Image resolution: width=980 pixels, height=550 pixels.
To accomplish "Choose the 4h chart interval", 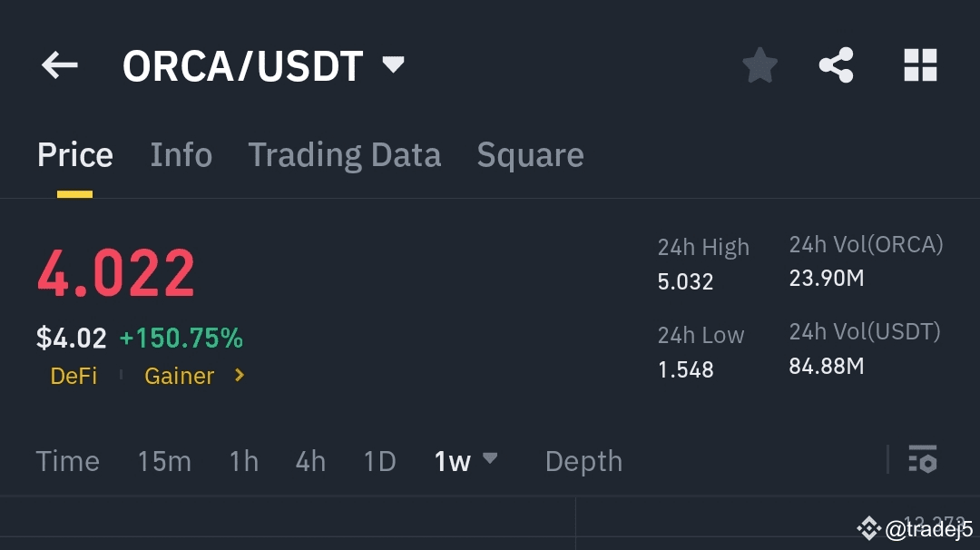I will point(310,461).
